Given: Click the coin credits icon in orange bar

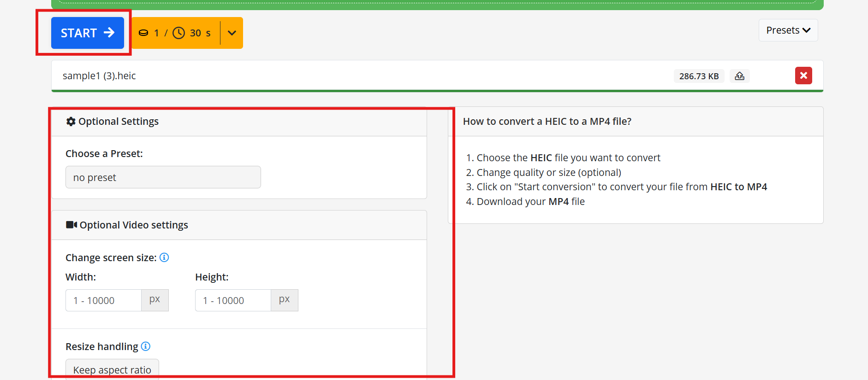Looking at the screenshot, I should tap(143, 33).
